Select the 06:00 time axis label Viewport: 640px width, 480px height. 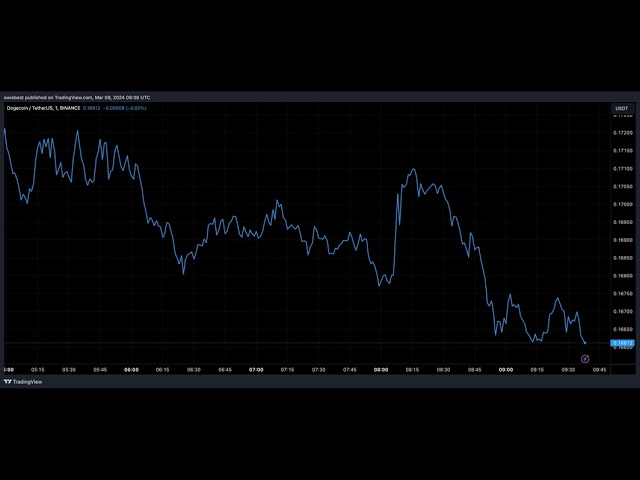click(x=131, y=369)
